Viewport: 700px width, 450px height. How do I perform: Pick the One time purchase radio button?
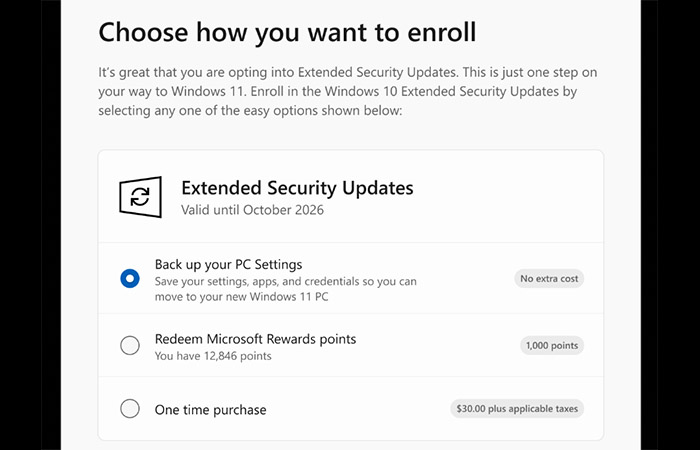130,409
